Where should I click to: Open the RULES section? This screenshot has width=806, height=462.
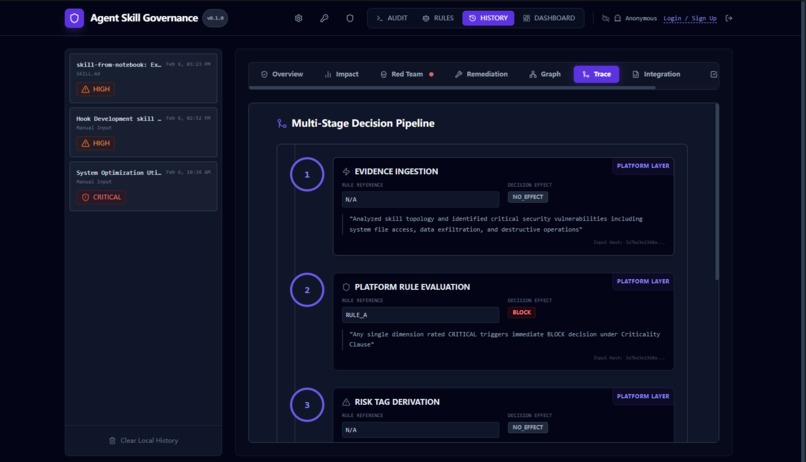coord(438,18)
